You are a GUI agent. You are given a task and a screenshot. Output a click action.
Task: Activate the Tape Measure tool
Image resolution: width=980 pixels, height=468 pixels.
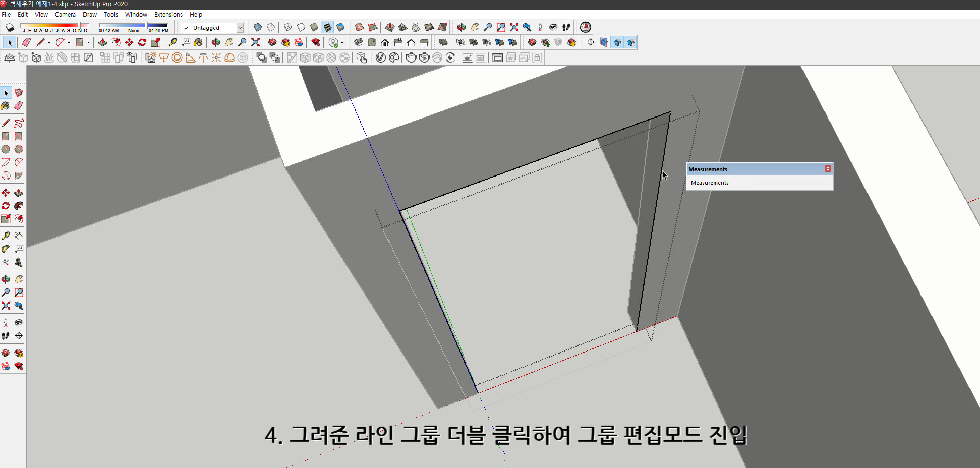(7, 235)
